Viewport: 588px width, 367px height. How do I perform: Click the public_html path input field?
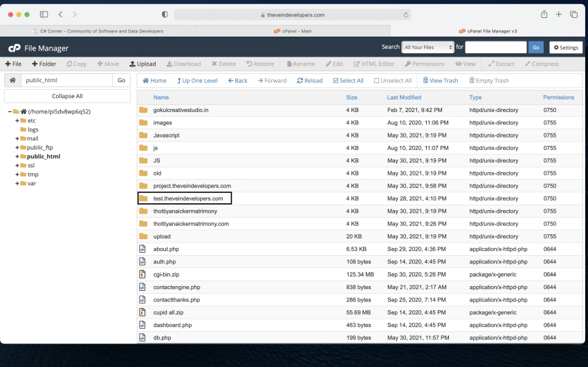coord(66,80)
